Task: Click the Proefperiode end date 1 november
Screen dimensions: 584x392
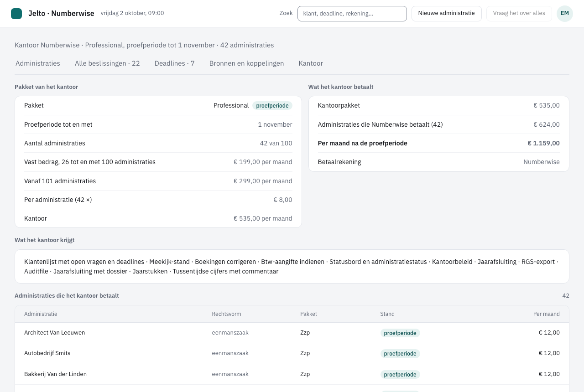Action: tap(275, 124)
